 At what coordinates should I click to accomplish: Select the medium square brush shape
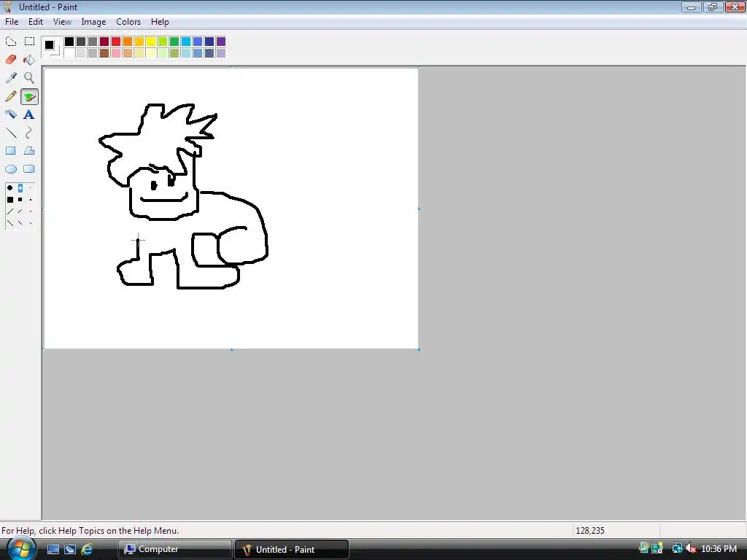tap(20, 200)
